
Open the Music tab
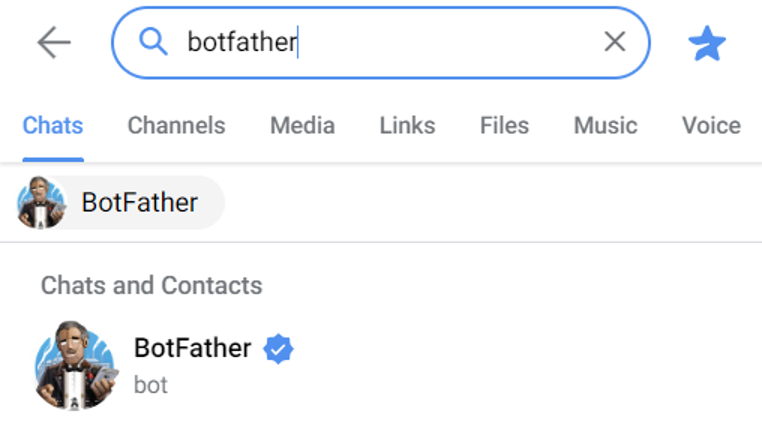tap(605, 126)
